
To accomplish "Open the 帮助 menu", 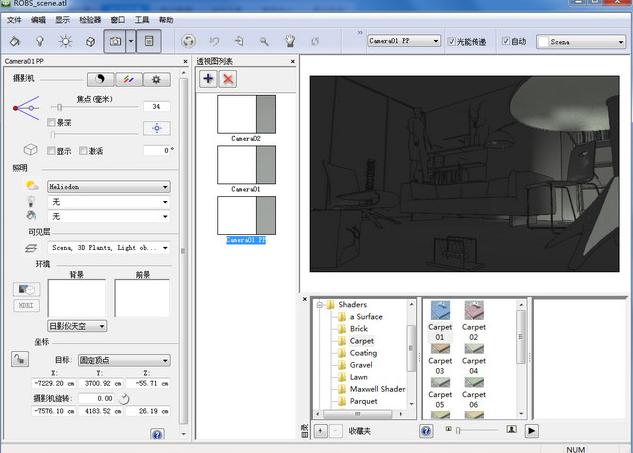I will (x=166, y=20).
